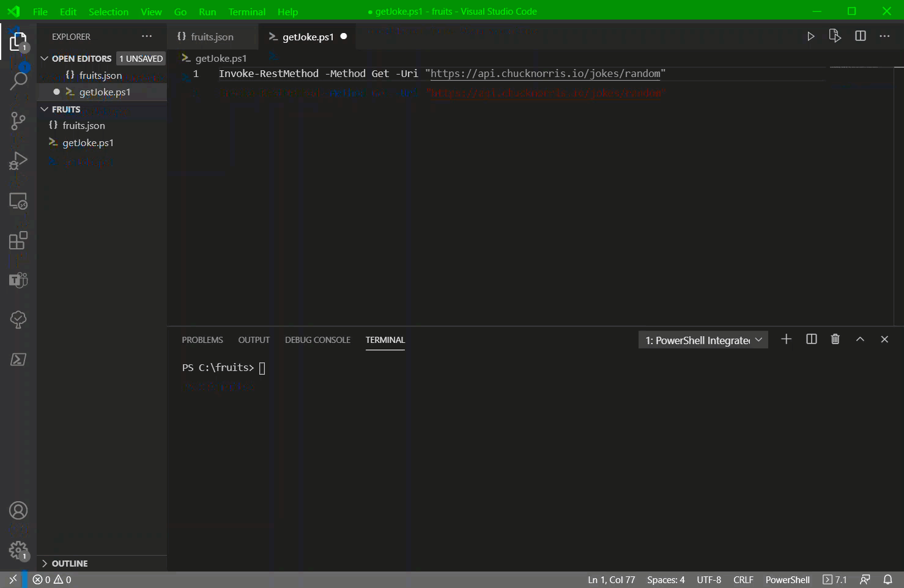The height and width of the screenshot is (588, 904).
Task: Place cursor on Invoke-RestMethod code line
Action: coord(442,73)
